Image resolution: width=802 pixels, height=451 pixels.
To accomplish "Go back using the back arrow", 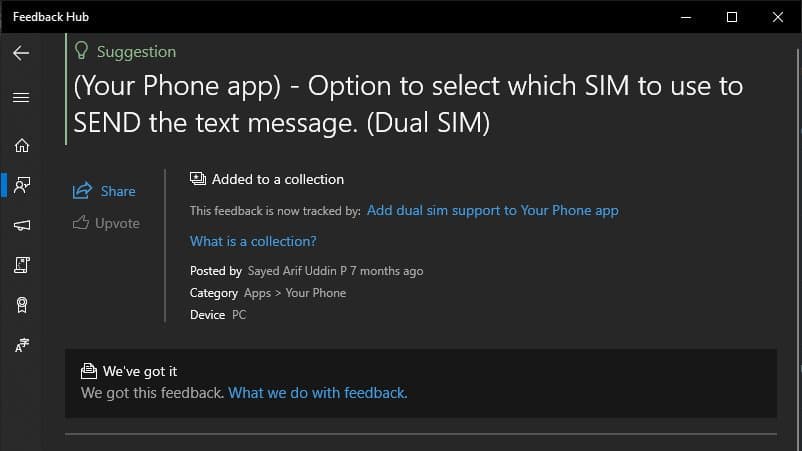I will tap(21, 53).
